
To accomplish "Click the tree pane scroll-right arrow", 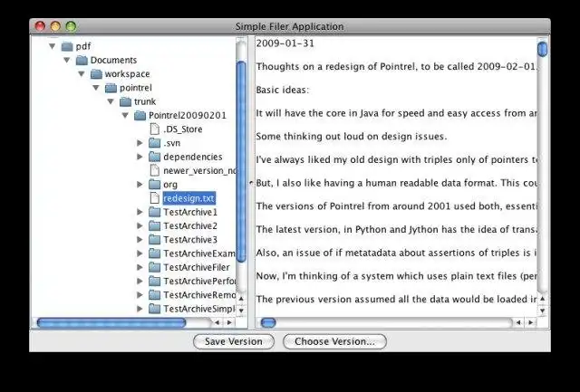I will coord(229,323).
